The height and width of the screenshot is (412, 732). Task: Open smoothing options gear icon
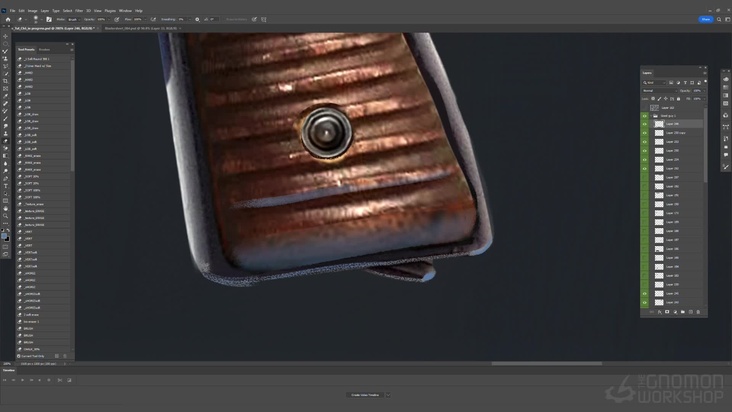tap(197, 19)
